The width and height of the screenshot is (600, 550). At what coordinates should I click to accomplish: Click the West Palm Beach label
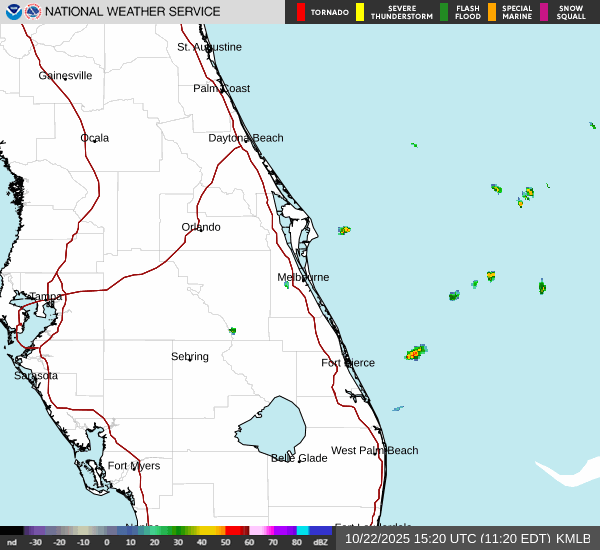click(374, 450)
